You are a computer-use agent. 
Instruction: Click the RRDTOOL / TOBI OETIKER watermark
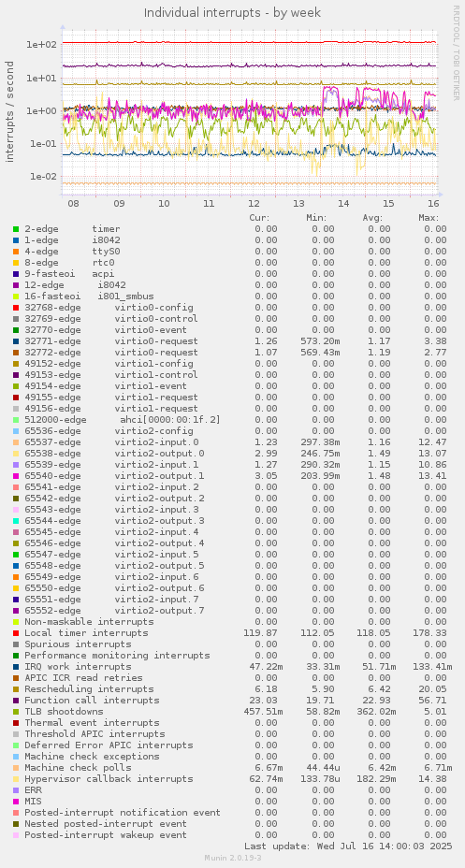pos(457,52)
